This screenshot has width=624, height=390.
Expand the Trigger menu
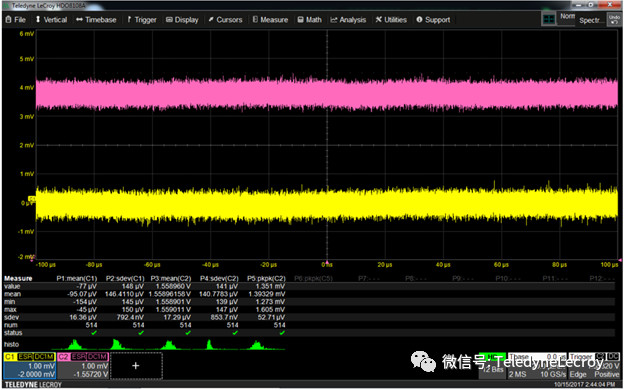[x=142, y=20]
